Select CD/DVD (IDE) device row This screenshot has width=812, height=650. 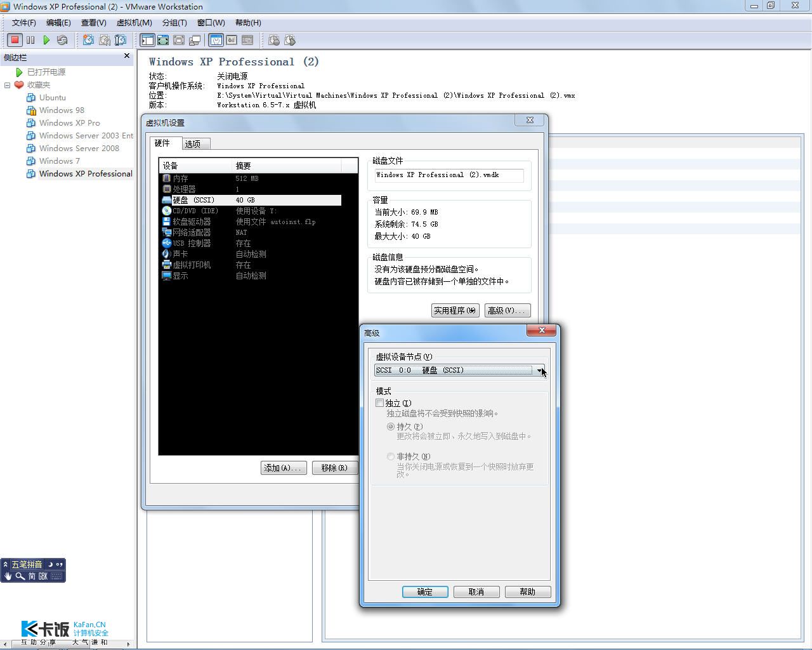click(x=250, y=211)
